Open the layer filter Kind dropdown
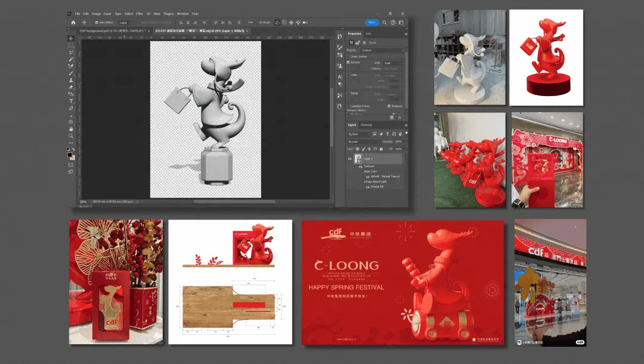Image resolution: width=644 pixels, height=364 pixels. [x=359, y=134]
